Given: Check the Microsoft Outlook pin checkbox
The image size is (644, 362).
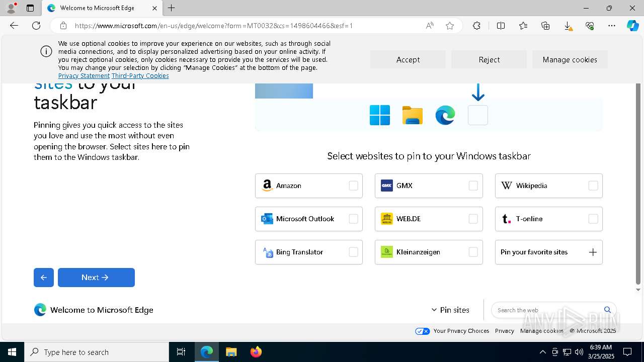Looking at the screenshot, I should 353,219.
